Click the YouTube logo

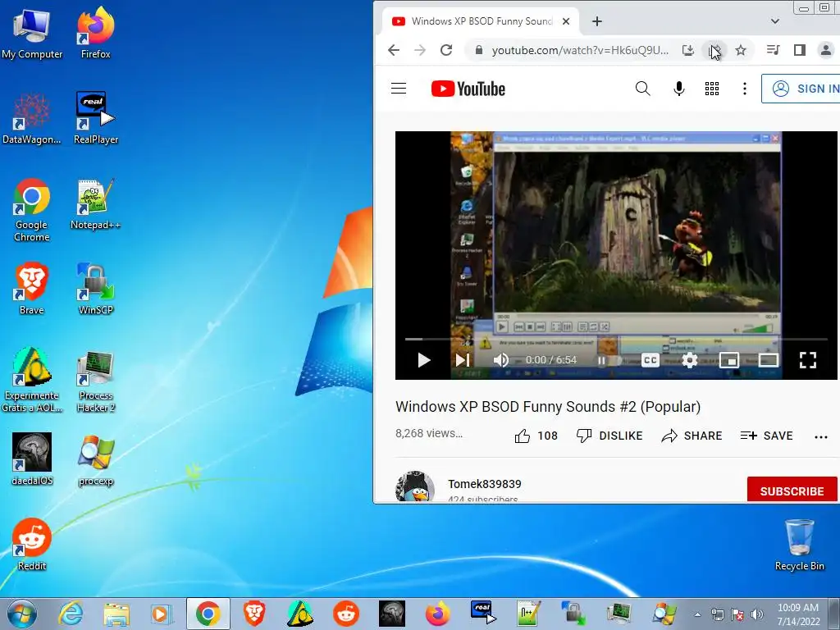click(x=468, y=89)
